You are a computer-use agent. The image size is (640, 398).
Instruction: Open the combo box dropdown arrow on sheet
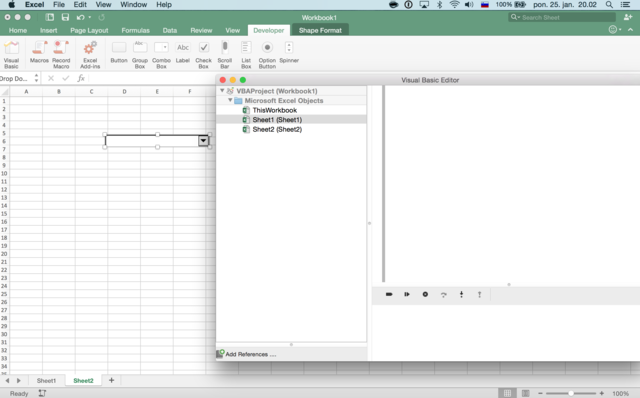(x=203, y=141)
